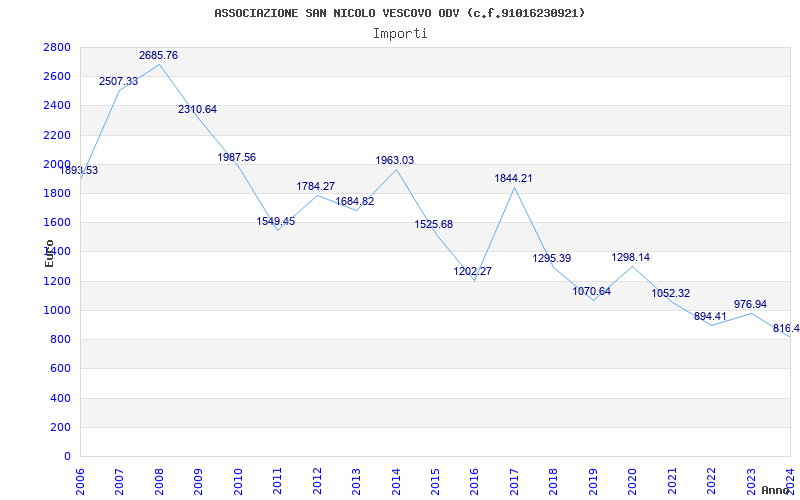Click the 0 y-axis tick label
The width and height of the screenshot is (800, 500).
click(67, 456)
